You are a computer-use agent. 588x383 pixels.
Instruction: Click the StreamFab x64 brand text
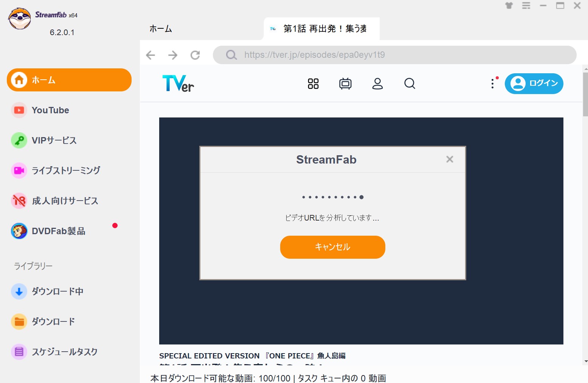tap(56, 15)
